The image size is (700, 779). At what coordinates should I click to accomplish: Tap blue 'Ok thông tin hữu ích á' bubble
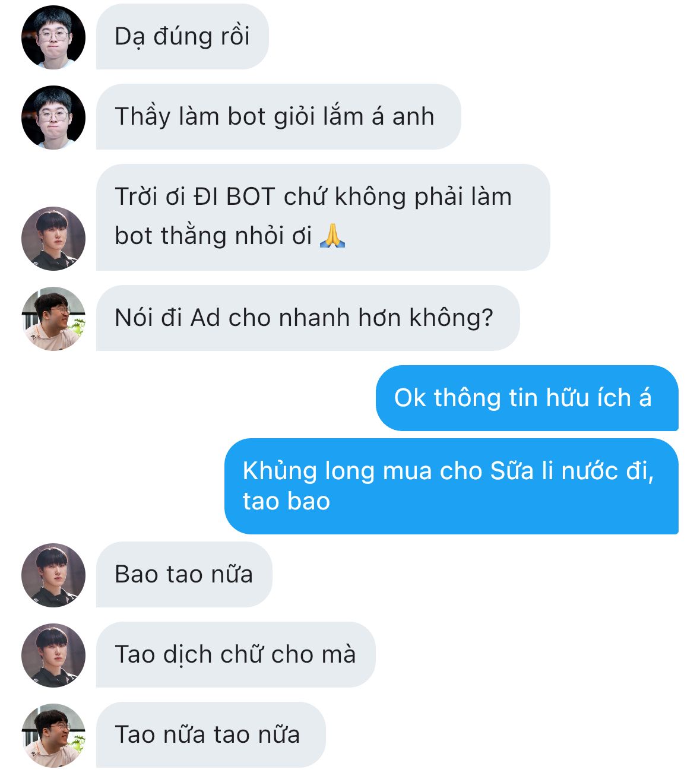pos(527,398)
